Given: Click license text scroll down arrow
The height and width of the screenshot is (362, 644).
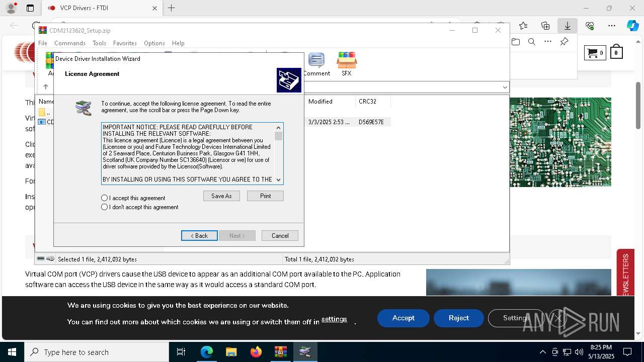Looking at the screenshot, I should point(279,180).
